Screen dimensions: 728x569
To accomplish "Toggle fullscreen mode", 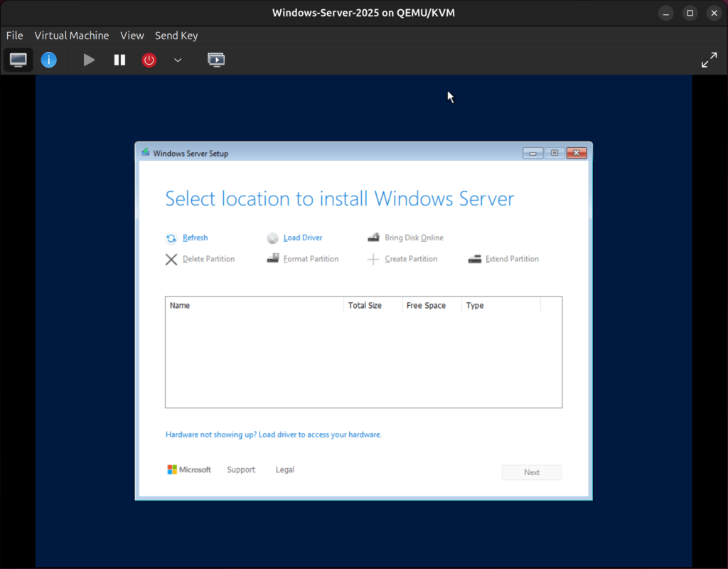I will coord(709,60).
